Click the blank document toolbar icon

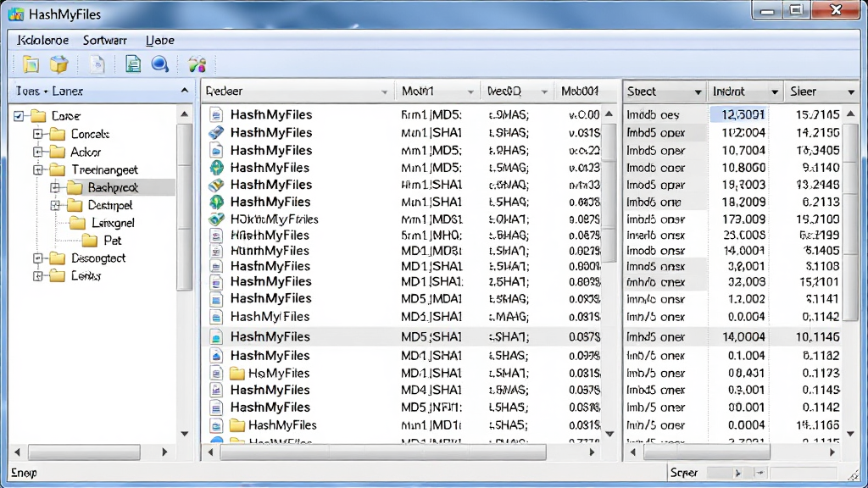pos(97,64)
